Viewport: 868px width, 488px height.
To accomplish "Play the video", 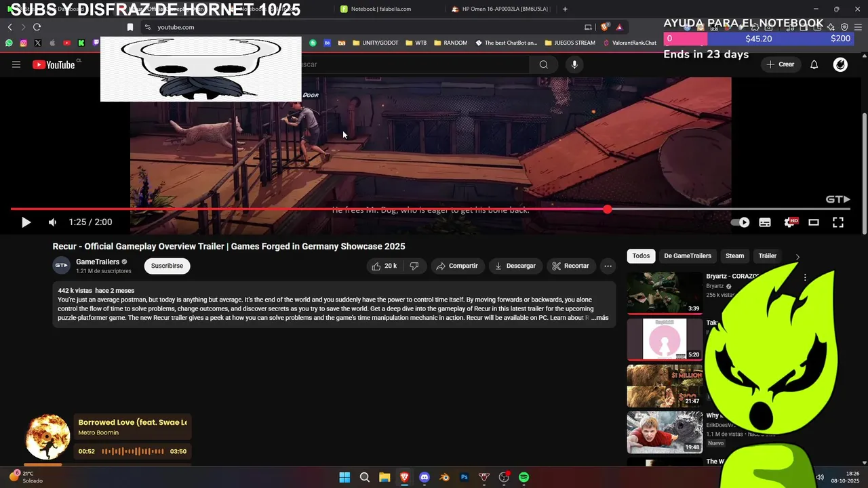I will (x=26, y=222).
